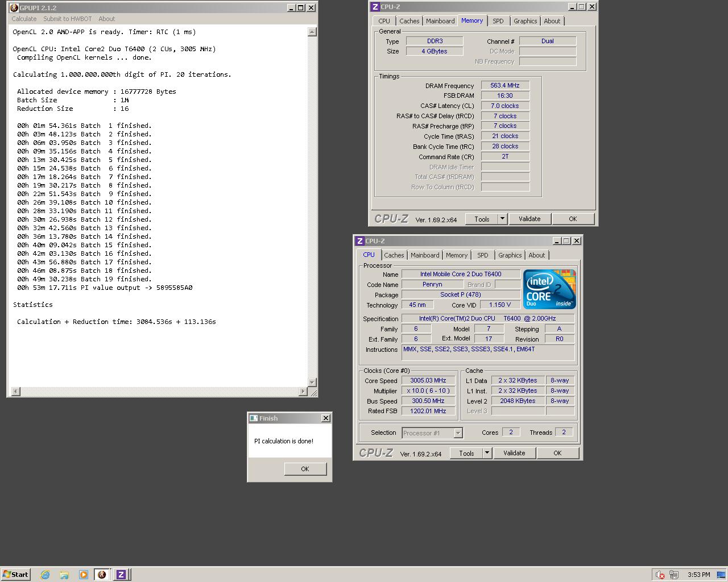Click Validate in lower CPU-Z window
Image resolution: width=728 pixels, height=582 pixels.
click(514, 453)
